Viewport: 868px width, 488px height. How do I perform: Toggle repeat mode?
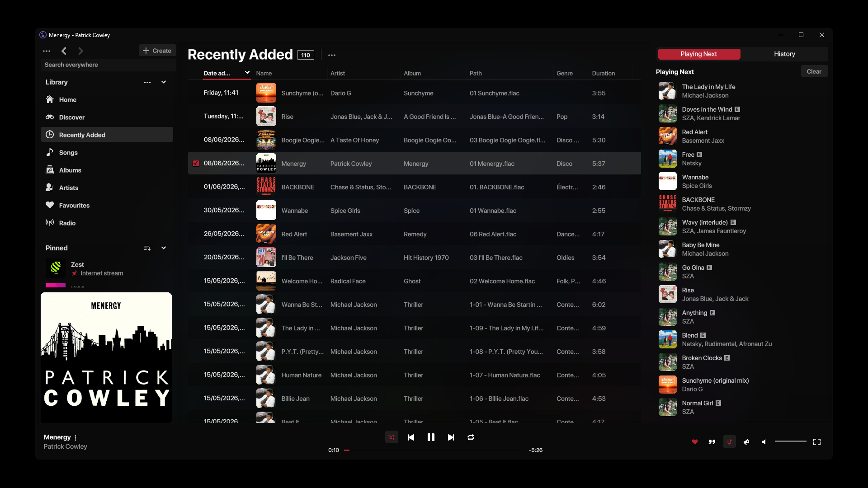[x=471, y=437]
